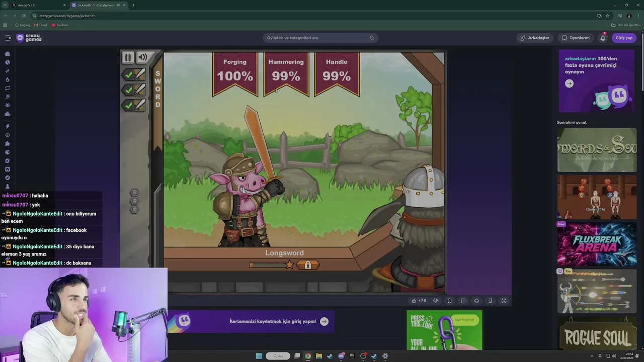Click the third completed sword checkmark
This screenshot has width=644, height=362.
pyautogui.click(x=129, y=105)
